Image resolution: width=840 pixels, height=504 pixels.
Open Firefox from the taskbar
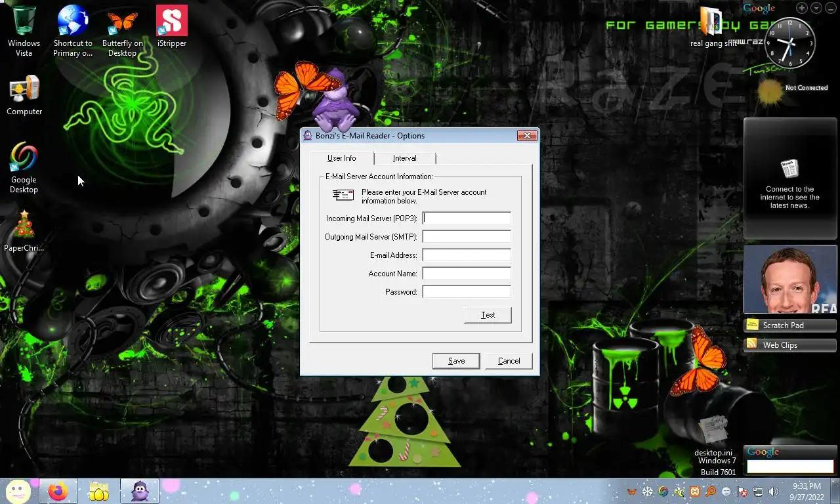[58, 492]
